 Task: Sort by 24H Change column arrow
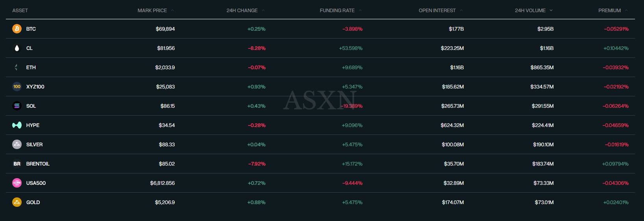[263, 11]
